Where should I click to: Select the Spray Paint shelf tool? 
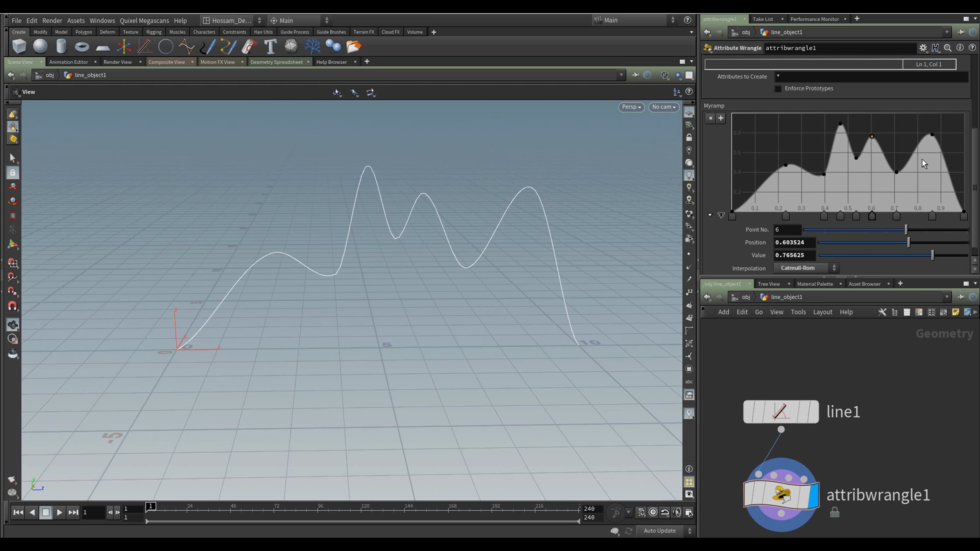click(x=249, y=47)
